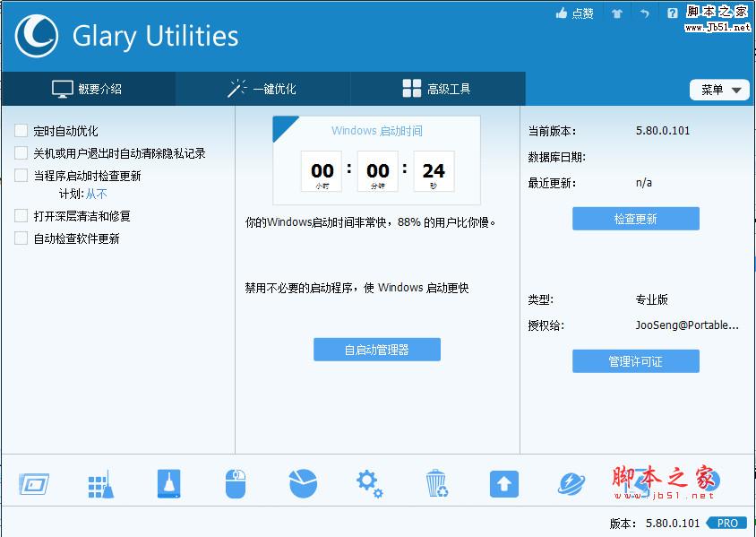756x537 pixels.
Task: Click the Glary Utilities crescent logo
Action: click(37, 36)
